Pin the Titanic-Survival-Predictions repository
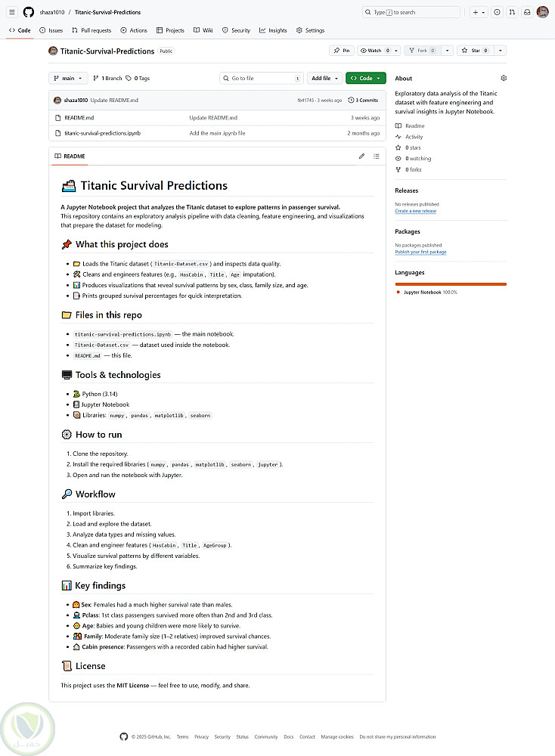Image resolution: width=555 pixels, height=756 pixels. coord(342,51)
